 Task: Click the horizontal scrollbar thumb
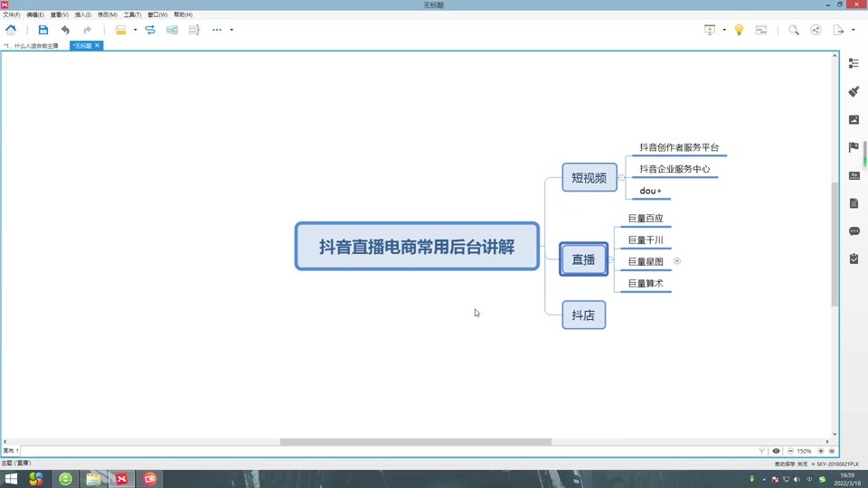click(416, 442)
